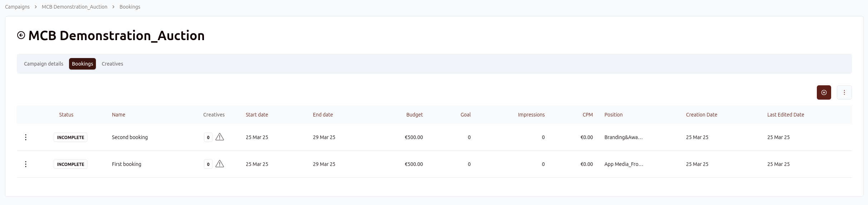Click INCOMPLETE status badge of First booking
Image resolution: width=868 pixels, height=205 pixels.
[70, 164]
